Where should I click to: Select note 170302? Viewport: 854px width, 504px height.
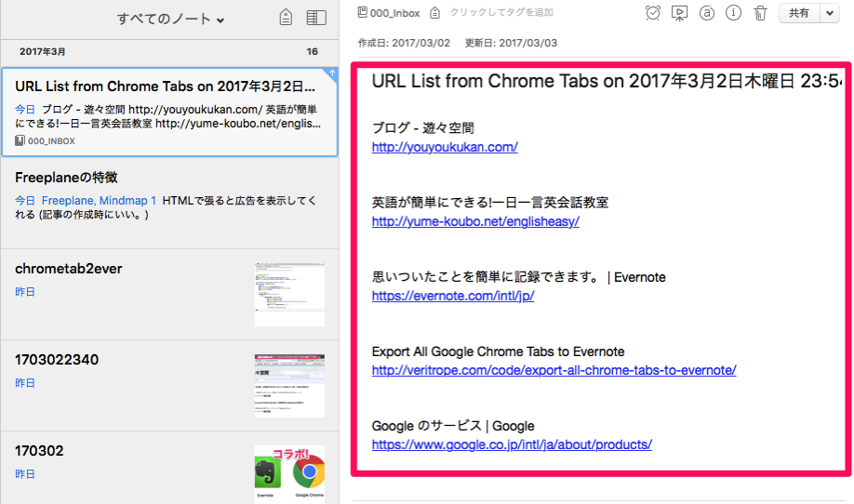[169, 468]
